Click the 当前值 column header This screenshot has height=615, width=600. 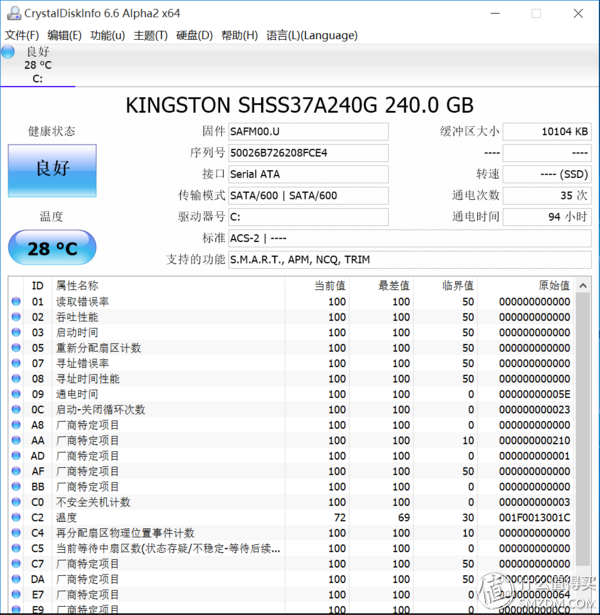317,286
